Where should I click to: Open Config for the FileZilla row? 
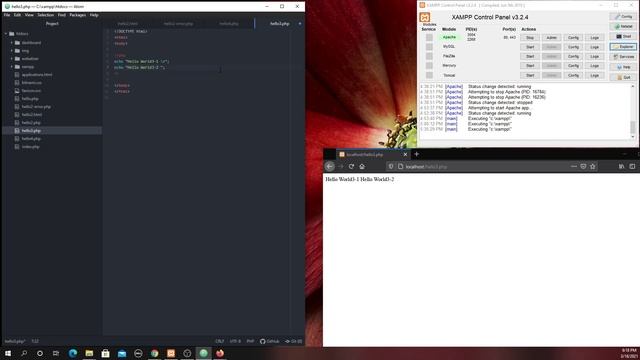(573, 56)
